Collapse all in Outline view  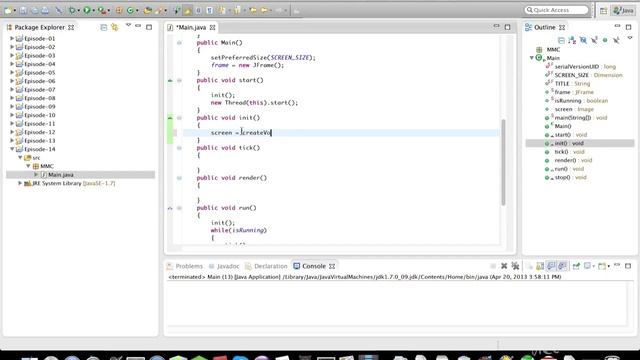(x=561, y=40)
